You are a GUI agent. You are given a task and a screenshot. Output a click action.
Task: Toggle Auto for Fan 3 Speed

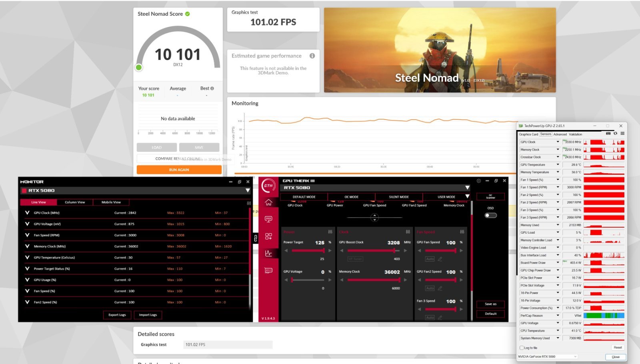click(430, 318)
